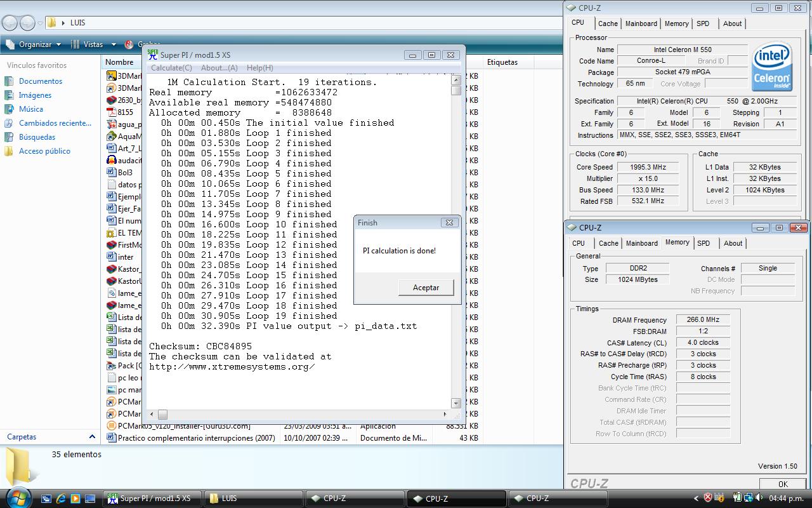Image resolution: width=812 pixels, height=508 pixels.
Task: Expand the Carpetas pane chevron
Action: point(92,437)
